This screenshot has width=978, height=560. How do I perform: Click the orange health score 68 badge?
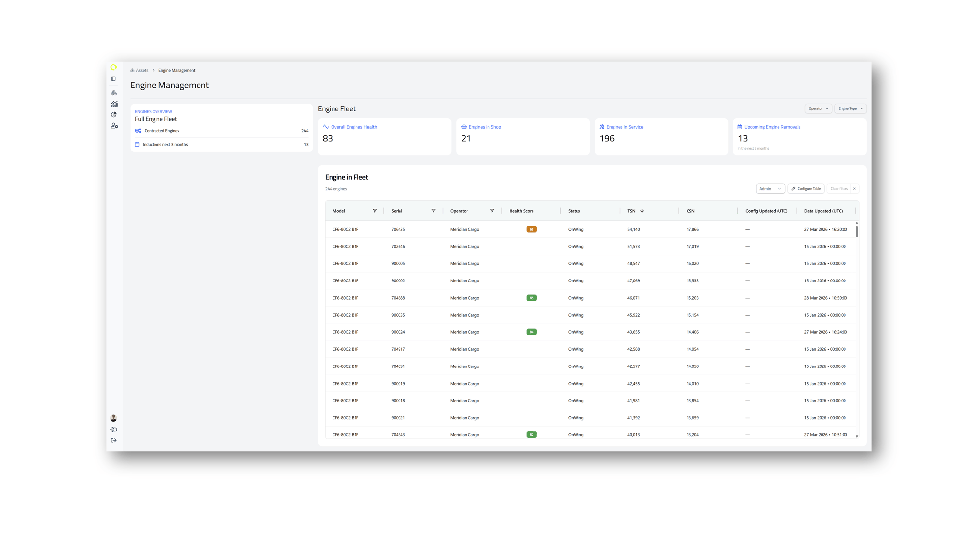[531, 229]
